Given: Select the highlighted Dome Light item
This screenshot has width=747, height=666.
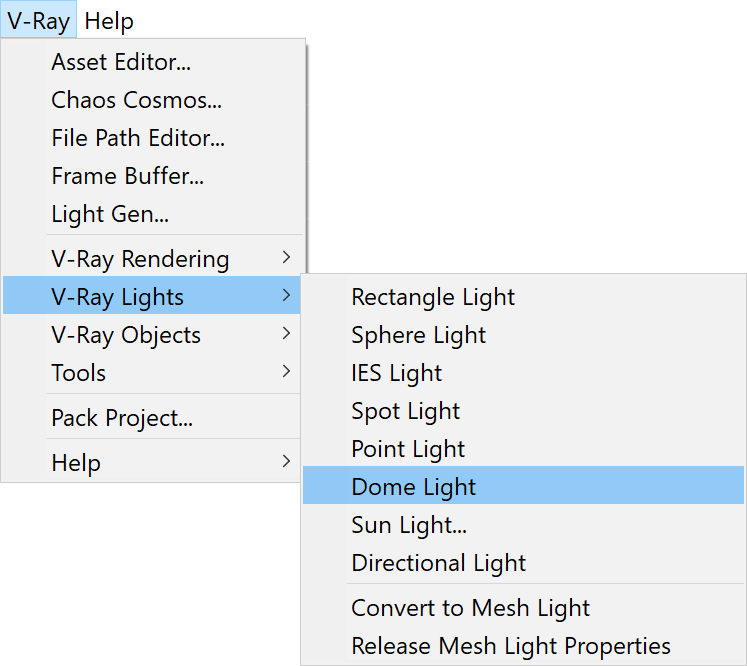Looking at the screenshot, I should pyautogui.click(x=523, y=485).
